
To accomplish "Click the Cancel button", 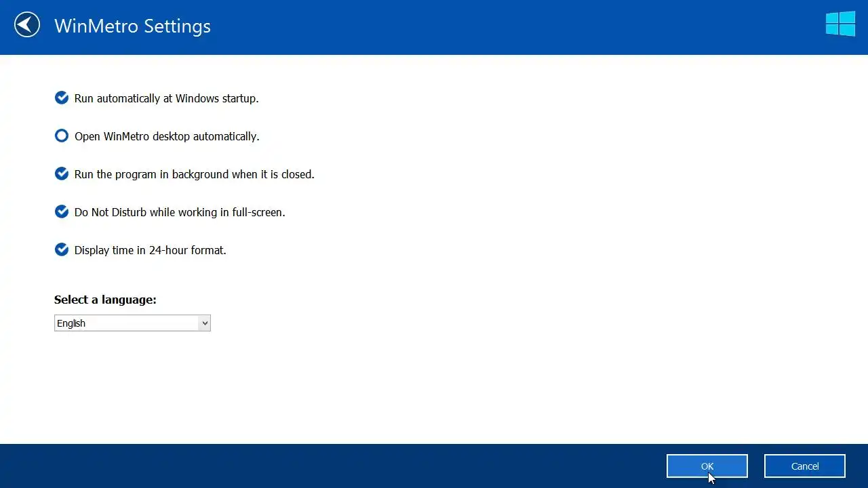I will 805,466.
